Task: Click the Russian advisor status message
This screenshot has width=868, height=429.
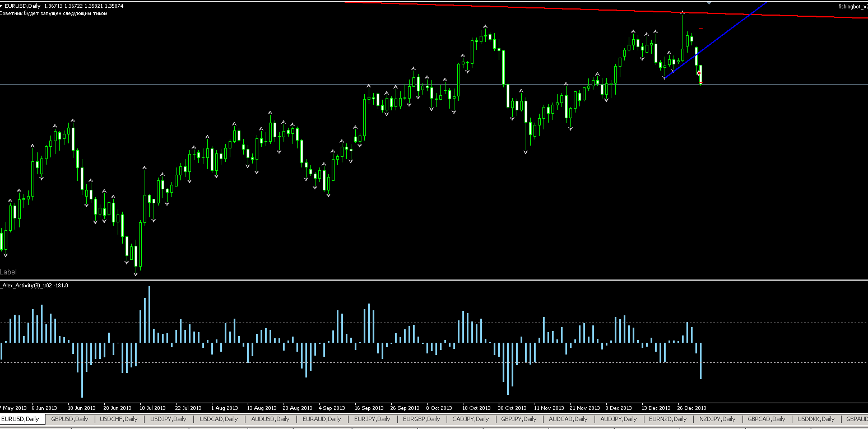Action: pos(54,13)
